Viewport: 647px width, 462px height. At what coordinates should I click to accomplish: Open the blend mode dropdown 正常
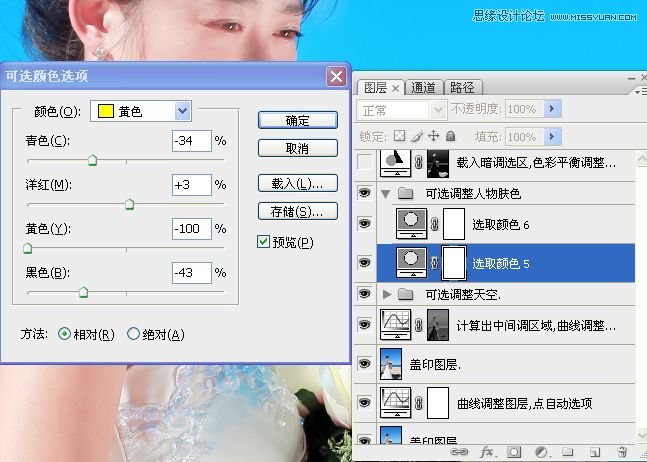(401, 110)
